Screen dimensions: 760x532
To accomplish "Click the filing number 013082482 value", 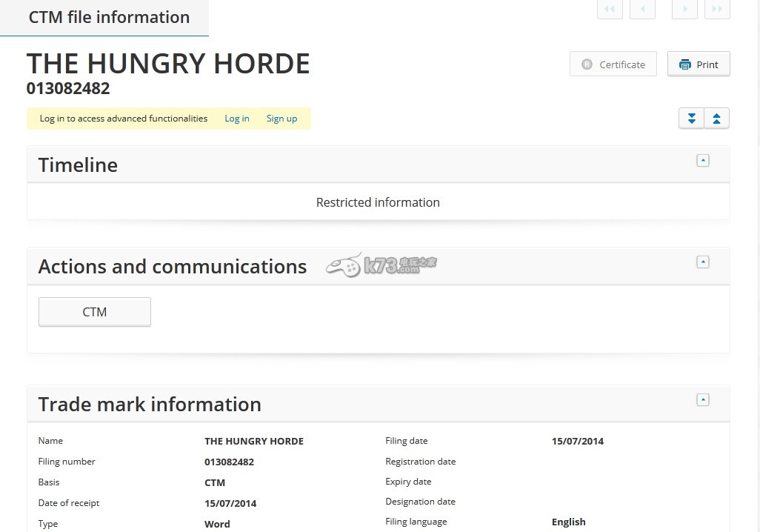I will (x=229, y=462).
